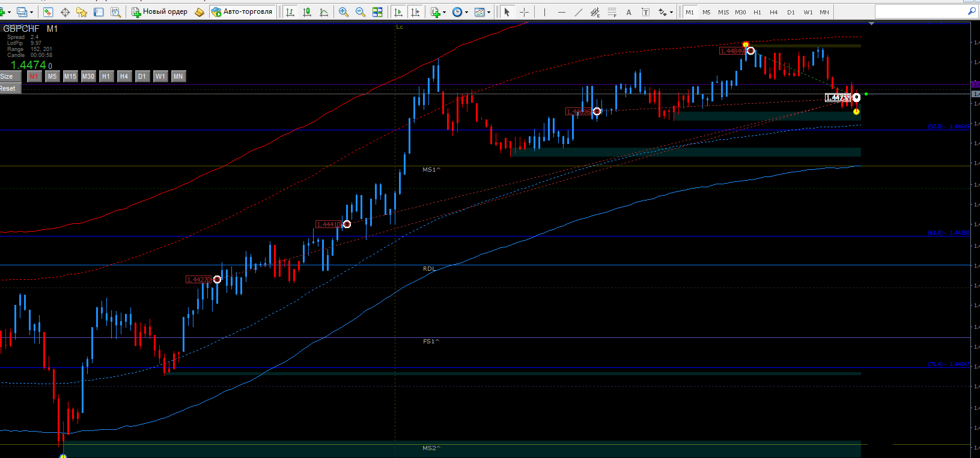The height and width of the screenshot is (458, 980).
Task: Expand the profiles dropdown arrow
Action: [31, 12]
